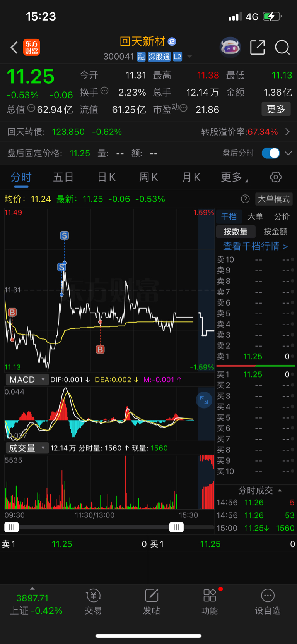Viewport: 297px width, 644px height.
Task: Select 分价 tab
Action: [282, 216]
